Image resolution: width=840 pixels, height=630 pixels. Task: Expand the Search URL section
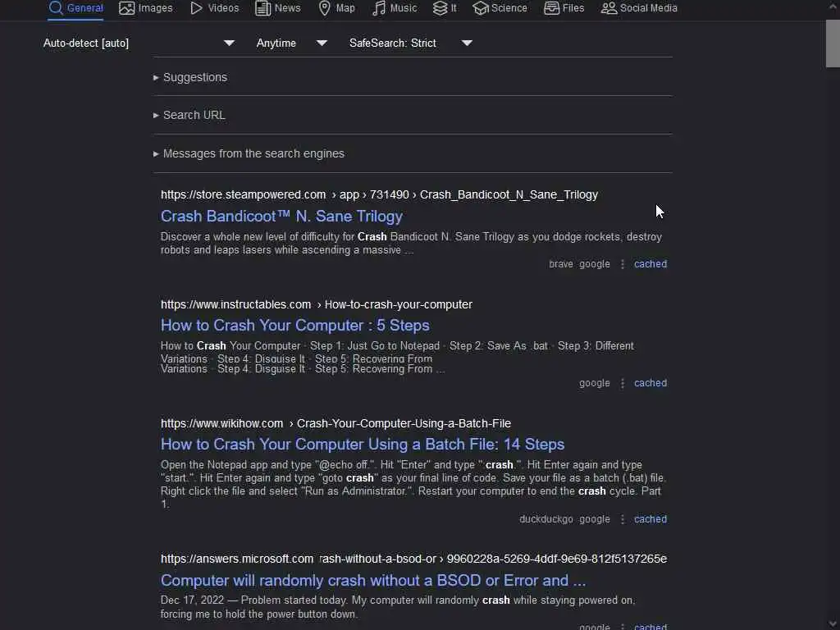coord(194,115)
